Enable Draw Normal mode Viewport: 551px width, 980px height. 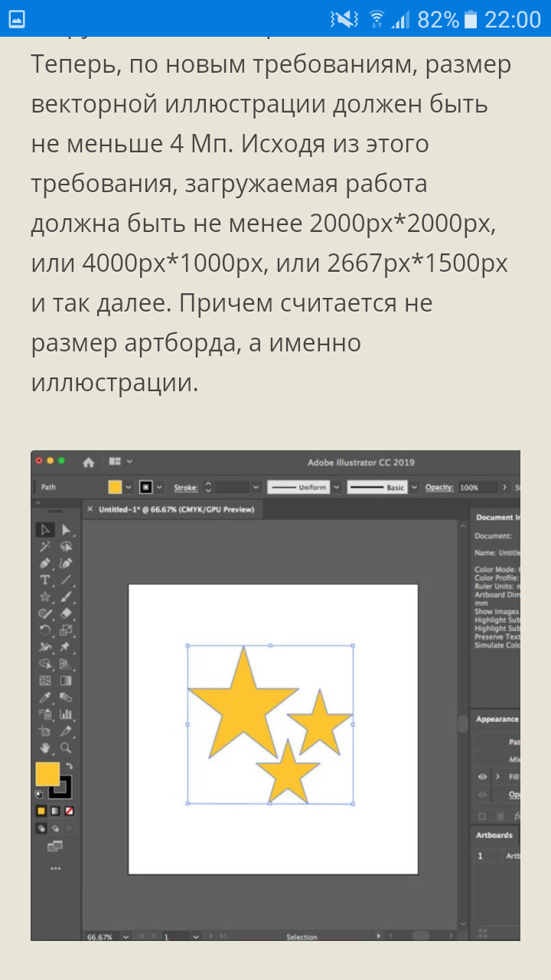point(41,828)
